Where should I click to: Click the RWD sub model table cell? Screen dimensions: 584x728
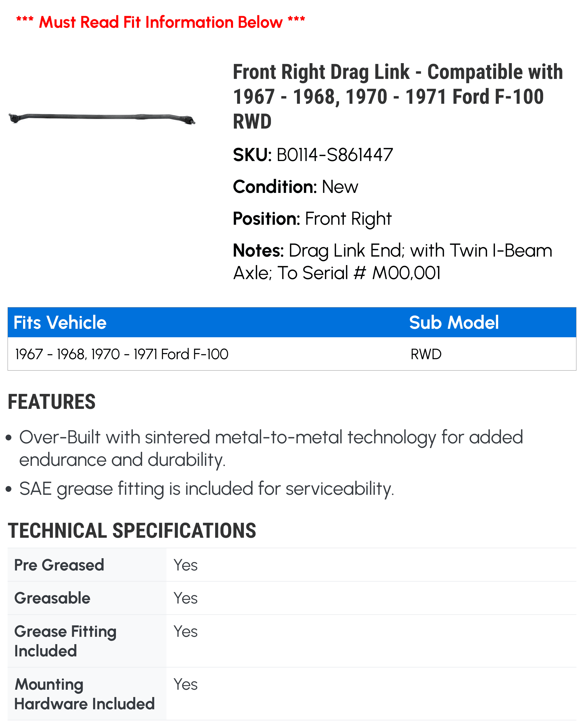426,354
